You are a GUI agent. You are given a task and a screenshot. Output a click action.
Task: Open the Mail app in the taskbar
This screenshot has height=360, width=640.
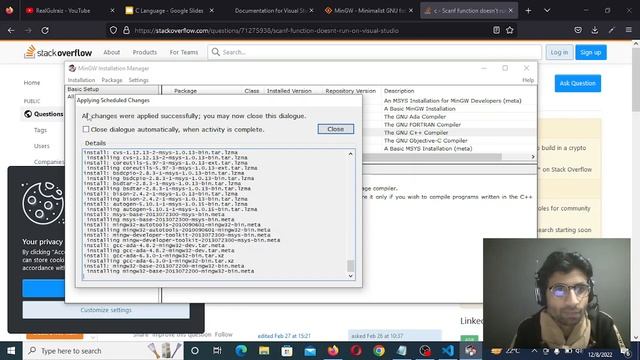click(310, 351)
